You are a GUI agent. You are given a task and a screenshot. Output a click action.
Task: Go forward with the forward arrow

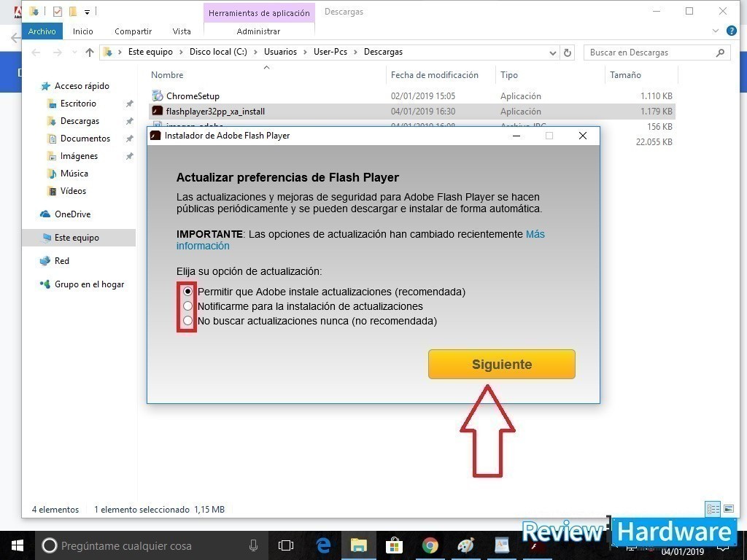click(x=58, y=52)
